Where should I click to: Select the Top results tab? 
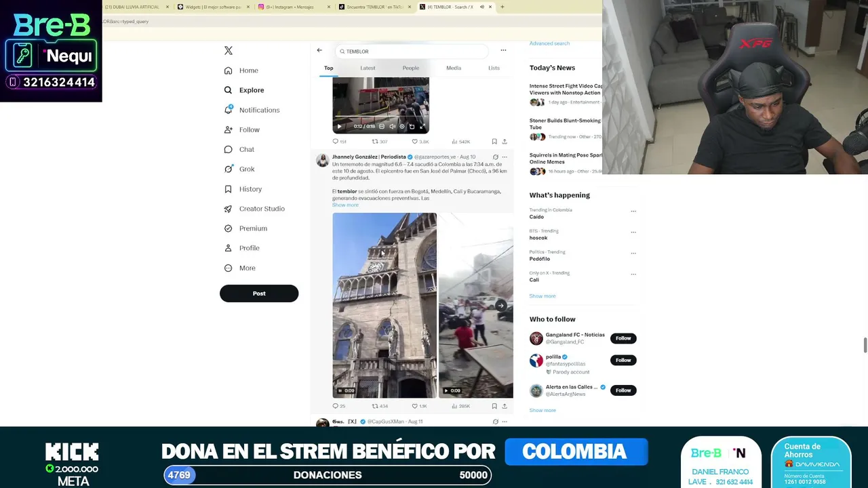click(x=328, y=68)
